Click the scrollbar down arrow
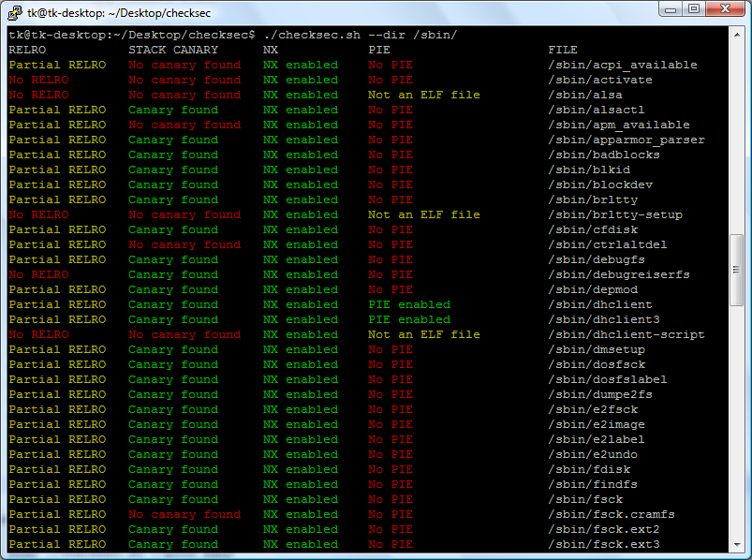 [x=736, y=545]
